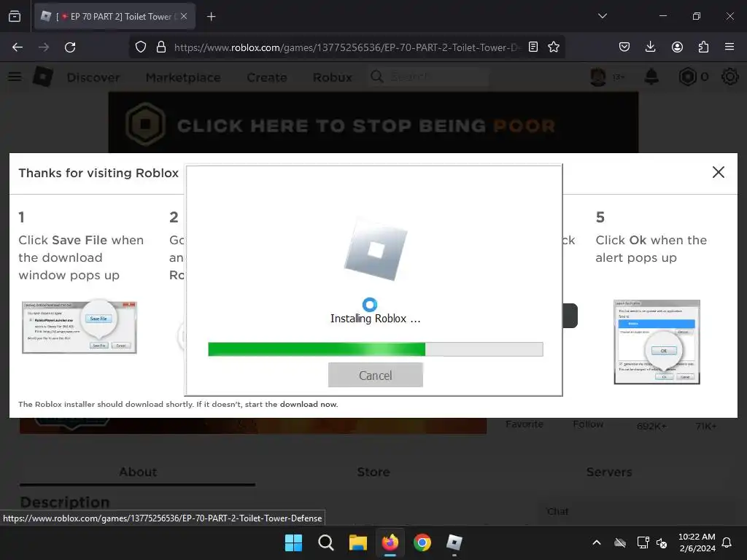Select the EP 70 PART 2 Toilet Tower tab
The width and height of the screenshot is (747, 560).
(x=115, y=17)
